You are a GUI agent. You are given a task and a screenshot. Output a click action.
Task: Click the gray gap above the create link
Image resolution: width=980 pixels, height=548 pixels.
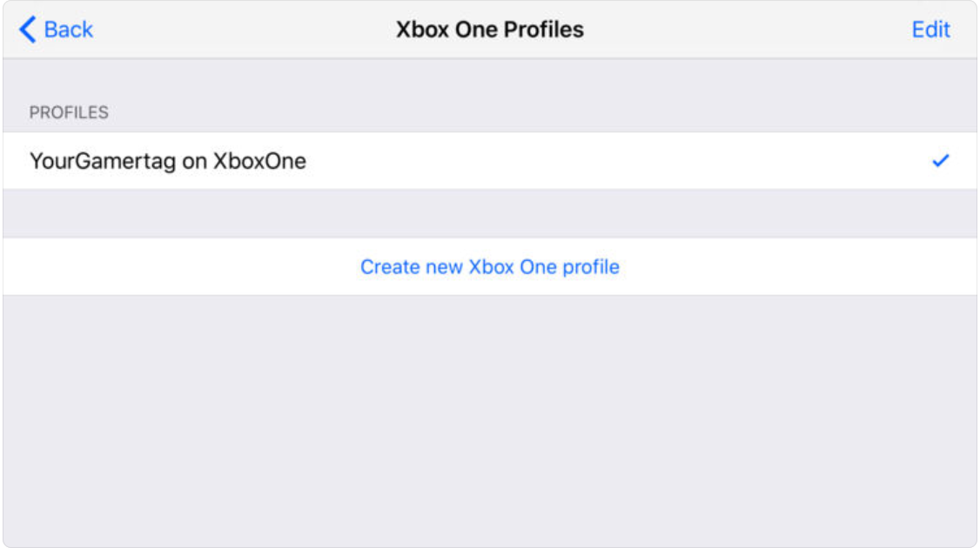point(490,213)
